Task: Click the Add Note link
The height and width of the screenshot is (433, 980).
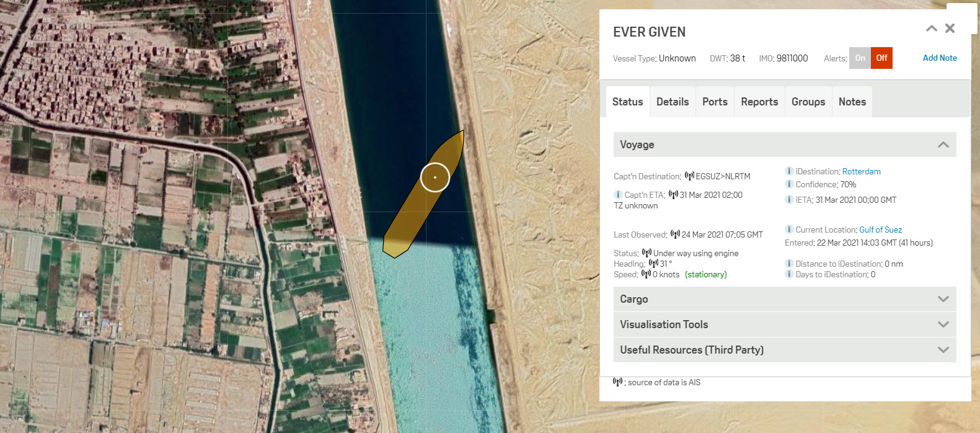Action: click(x=940, y=58)
